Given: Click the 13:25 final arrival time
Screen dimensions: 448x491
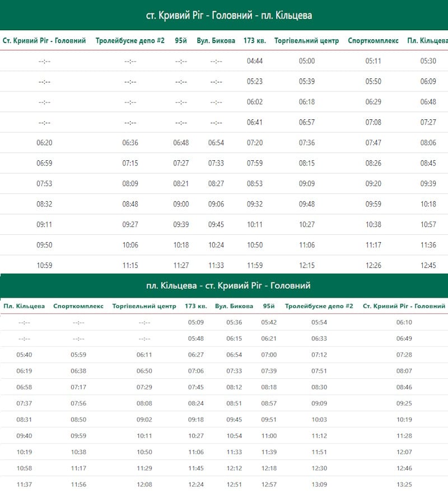Looking at the screenshot, I should (x=404, y=484).
